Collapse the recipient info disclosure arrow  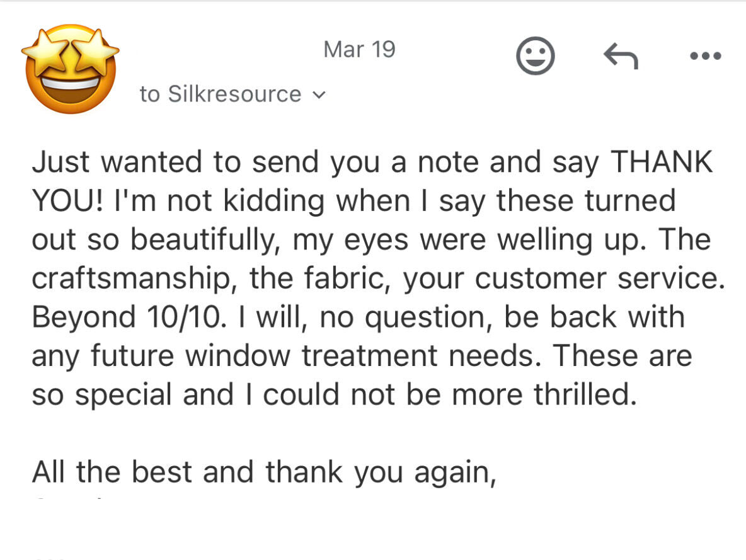[x=319, y=94]
